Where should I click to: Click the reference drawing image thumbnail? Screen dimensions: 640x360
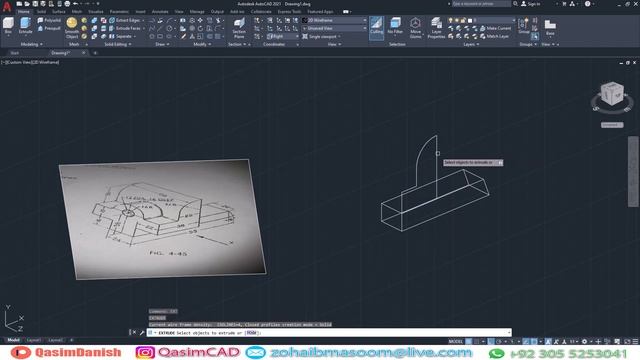pyautogui.click(x=162, y=219)
